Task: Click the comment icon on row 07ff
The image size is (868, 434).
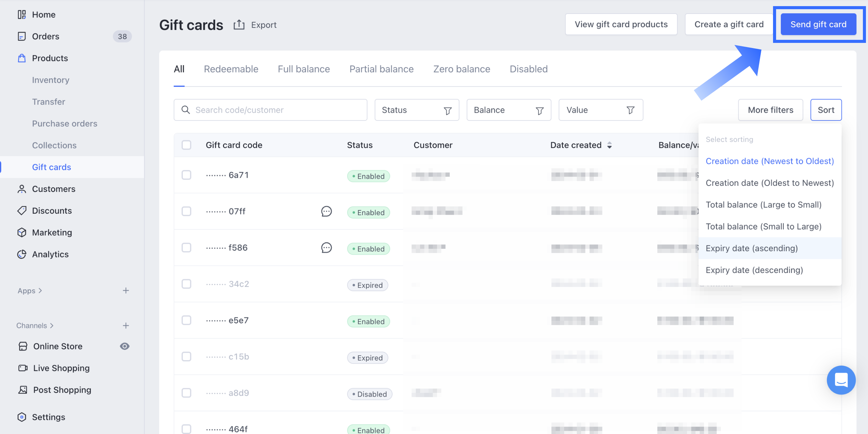Action: point(326,211)
